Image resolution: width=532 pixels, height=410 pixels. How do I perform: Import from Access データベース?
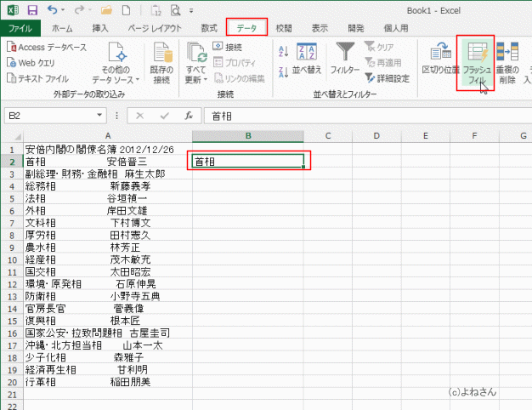coord(47,48)
